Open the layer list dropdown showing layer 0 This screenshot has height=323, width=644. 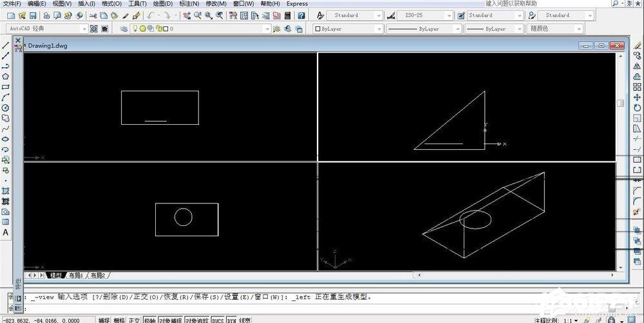pyautogui.click(x=267, y=29)
